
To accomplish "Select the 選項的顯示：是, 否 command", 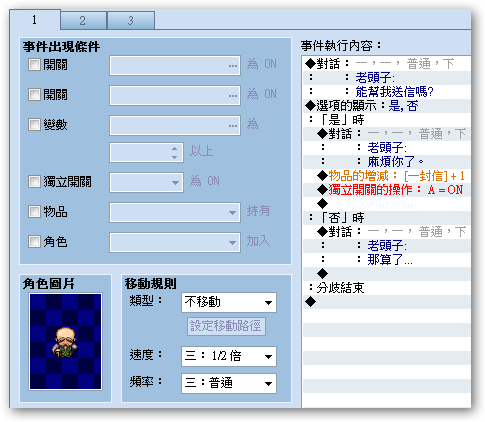I will [x=387, y=106].
